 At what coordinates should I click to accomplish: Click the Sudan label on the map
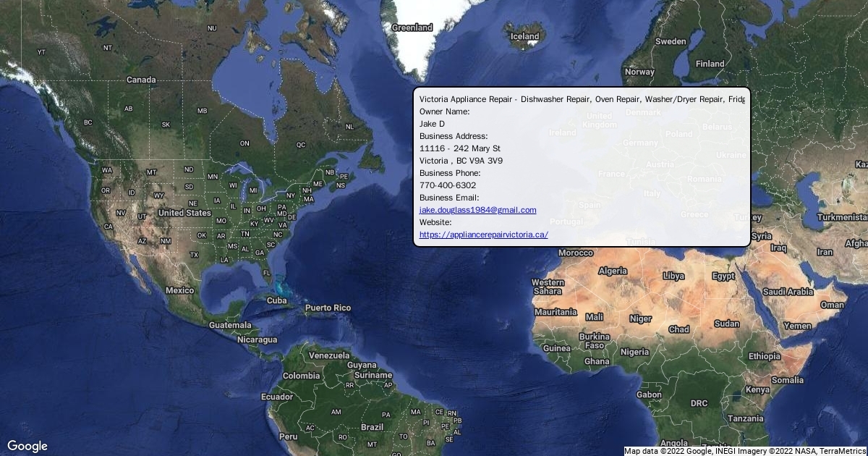(728, 324)
